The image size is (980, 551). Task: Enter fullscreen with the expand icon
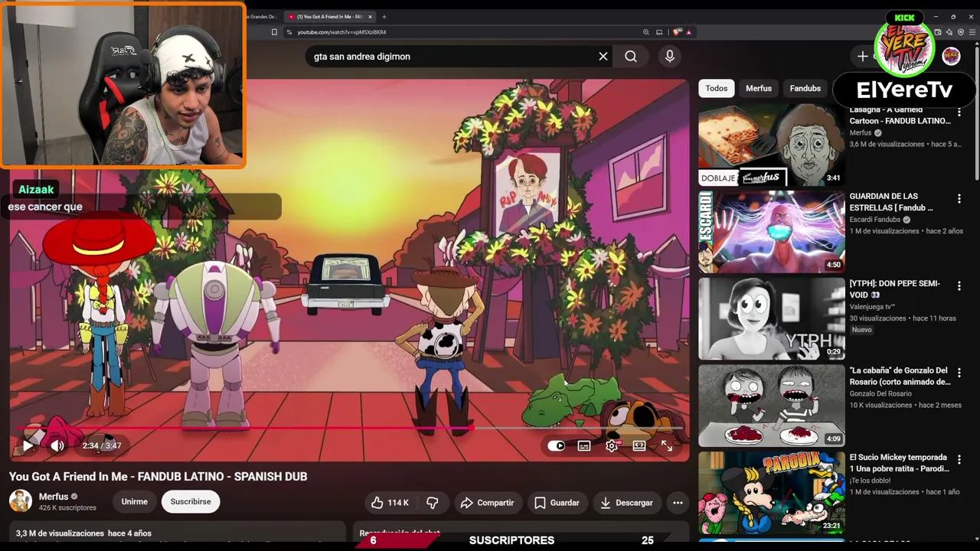pos(667,445)
